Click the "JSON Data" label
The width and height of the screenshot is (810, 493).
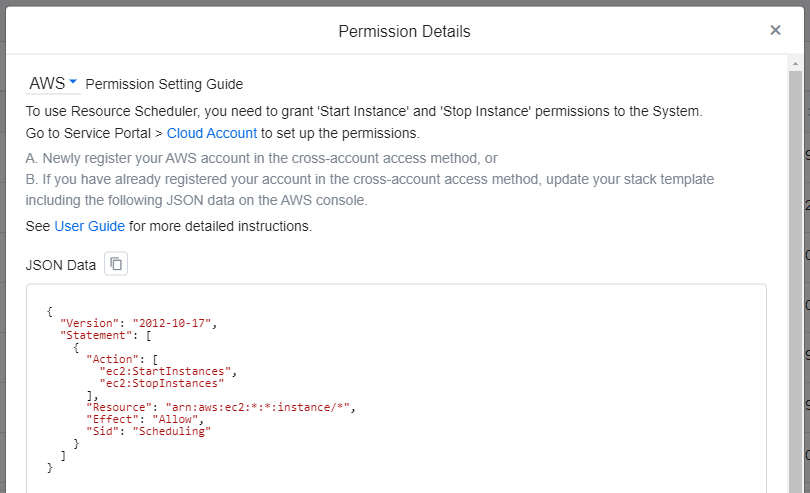[x=61, y=265]
